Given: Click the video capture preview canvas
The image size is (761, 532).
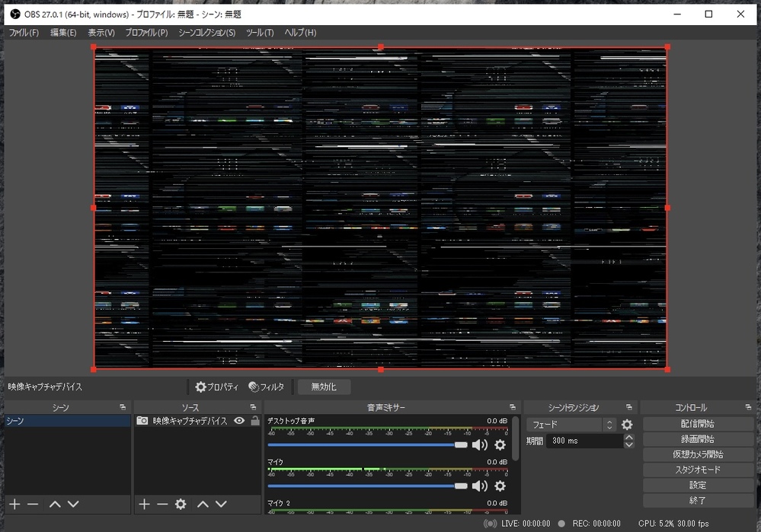Looking at the screenshot, I should point(381,208).
